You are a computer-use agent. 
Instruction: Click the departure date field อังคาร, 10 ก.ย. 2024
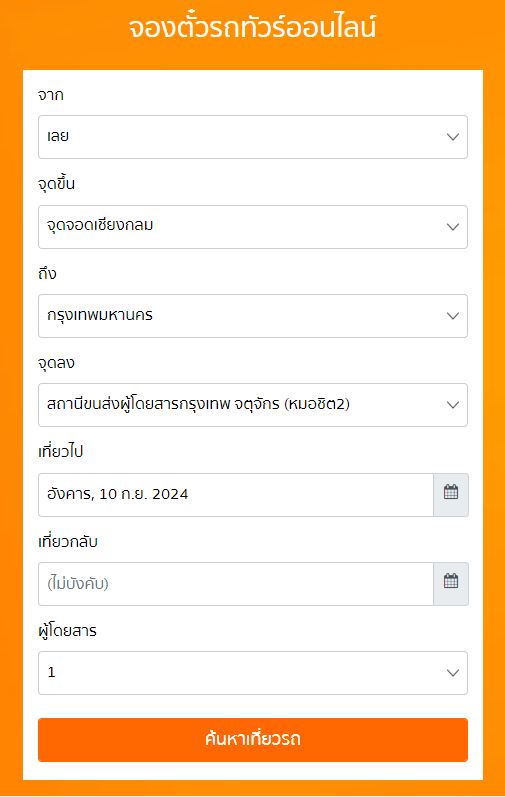[x=236, y=495]
